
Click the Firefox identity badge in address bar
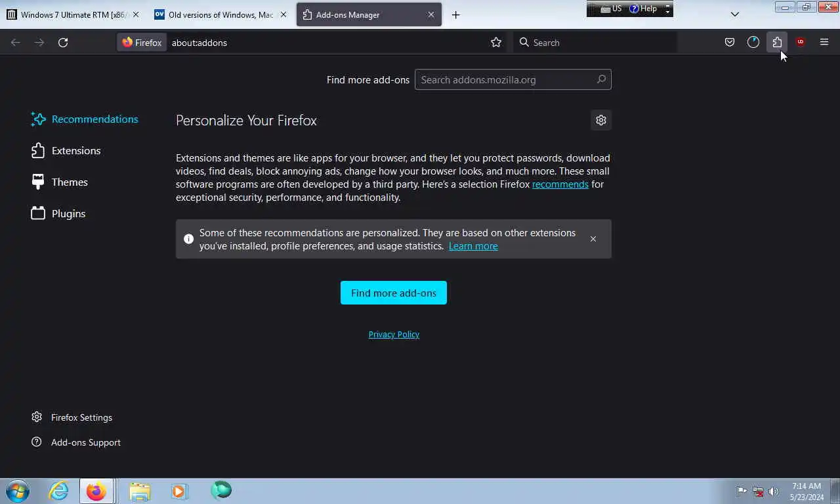pyautogui.click(x=142, y=42)
